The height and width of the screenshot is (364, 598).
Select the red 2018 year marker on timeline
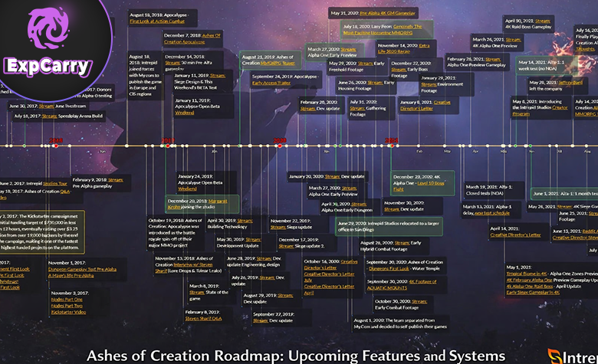(x=56, y=146)
